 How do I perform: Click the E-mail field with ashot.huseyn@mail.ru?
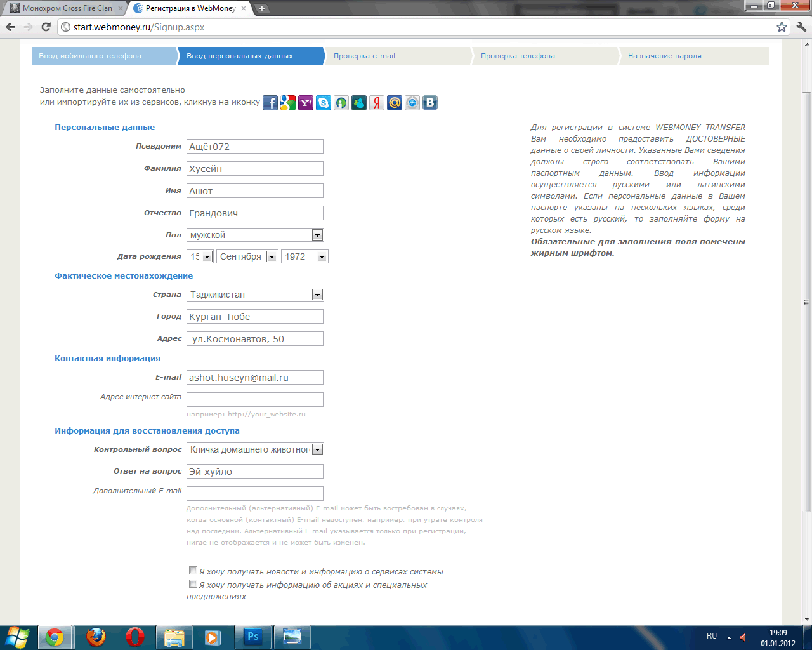[255, 377]
